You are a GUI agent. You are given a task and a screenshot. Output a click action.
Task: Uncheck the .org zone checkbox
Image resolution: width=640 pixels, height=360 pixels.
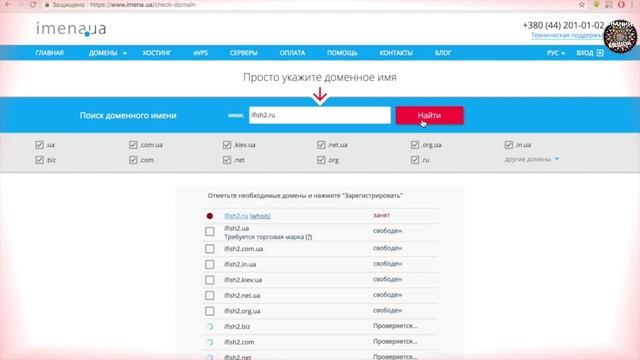321,160
